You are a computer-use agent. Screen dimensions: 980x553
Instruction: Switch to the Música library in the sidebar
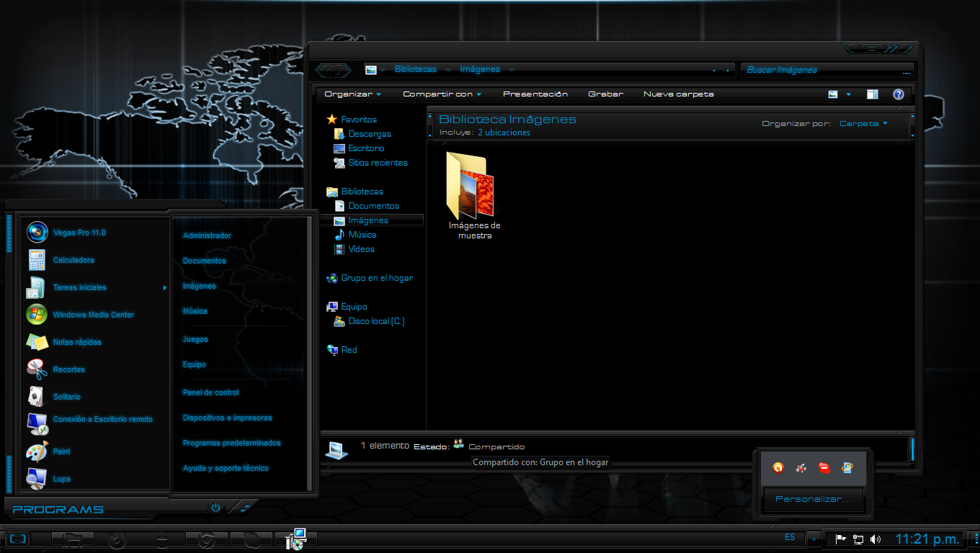pos(362,234)
